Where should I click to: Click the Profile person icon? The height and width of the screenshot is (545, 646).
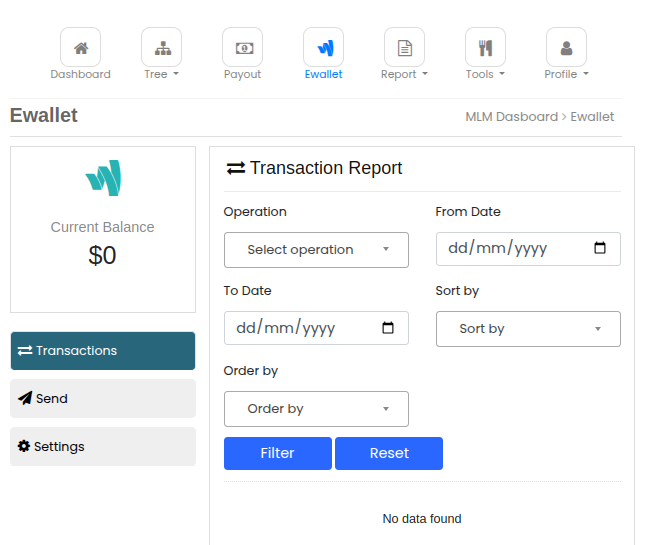pos(566,48)
